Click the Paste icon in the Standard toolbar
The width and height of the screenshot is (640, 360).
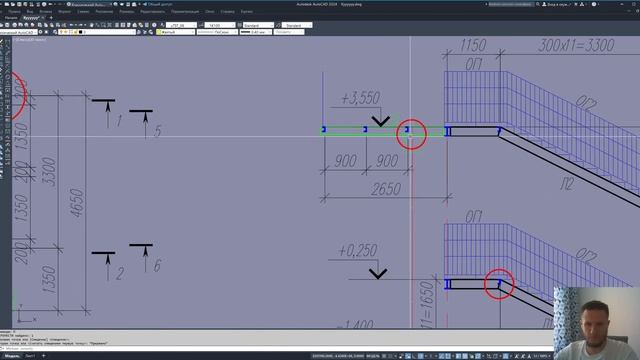click(x=52, y=25)
